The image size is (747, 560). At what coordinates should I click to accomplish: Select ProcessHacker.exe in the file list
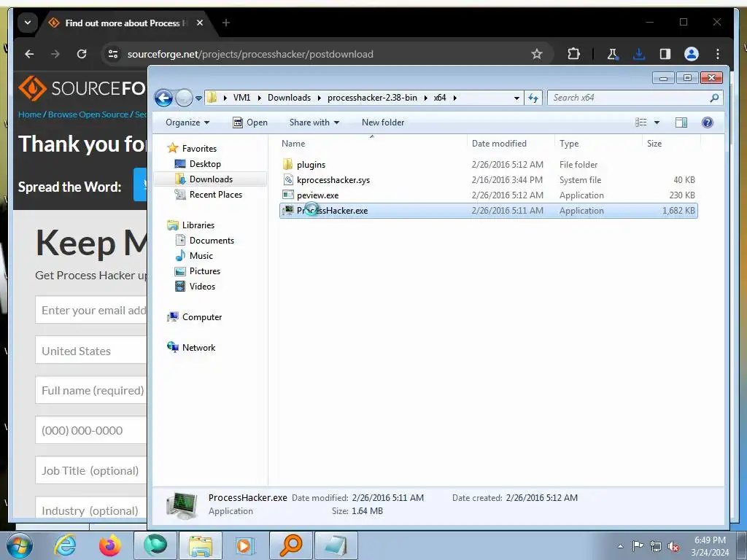coord(488,211)
